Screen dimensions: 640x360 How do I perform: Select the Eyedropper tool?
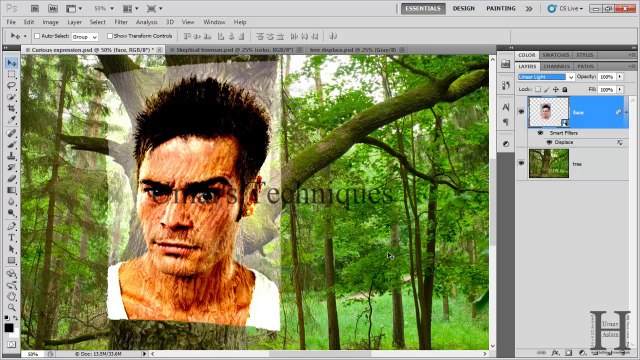pos(11,120)
